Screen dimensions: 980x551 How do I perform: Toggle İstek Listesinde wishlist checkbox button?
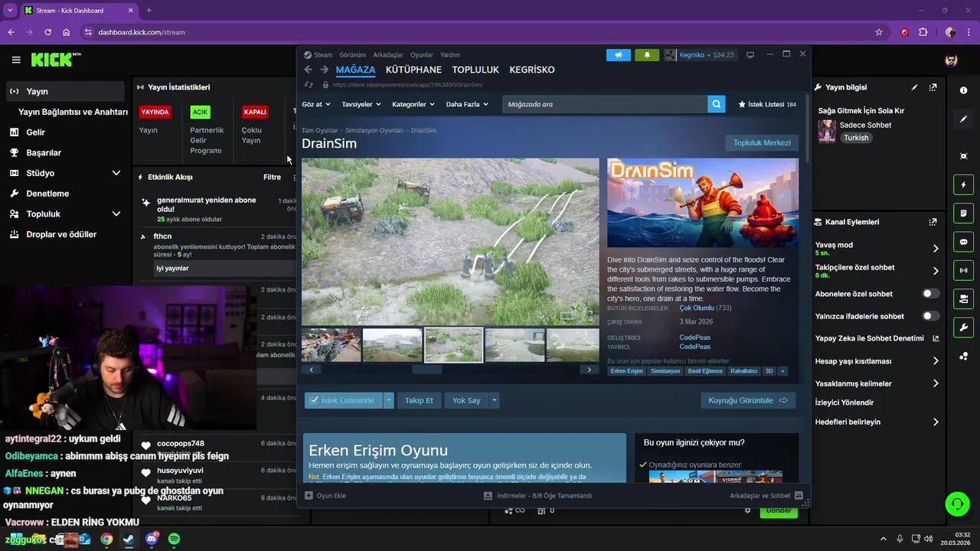pos(343,400)
